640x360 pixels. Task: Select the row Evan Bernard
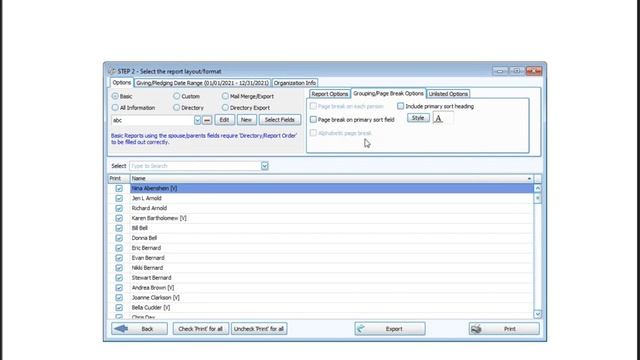(x=331, y=258)
